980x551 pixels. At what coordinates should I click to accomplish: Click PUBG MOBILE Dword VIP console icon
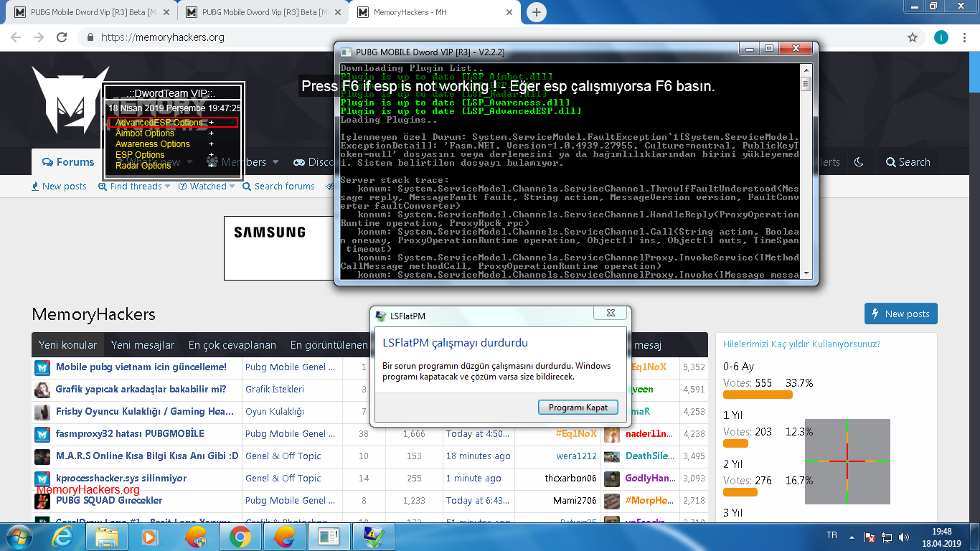point(346,52)
